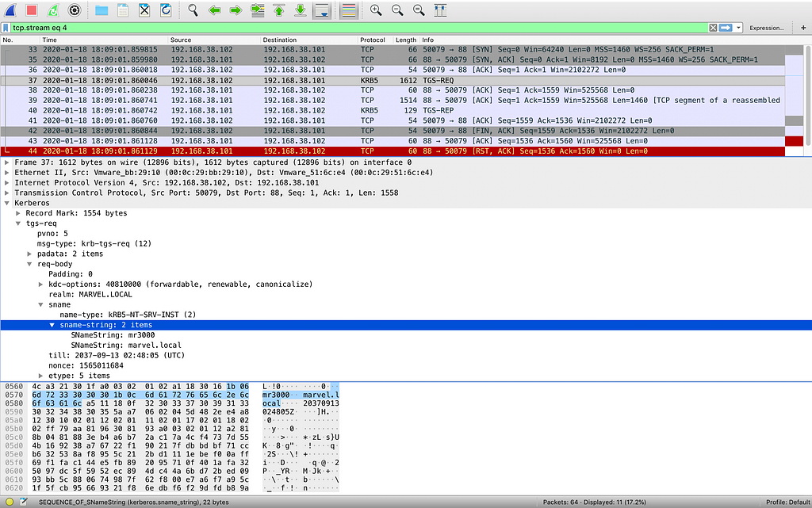The width and height of the screenshot is (812, 508).
Task: Expand Transmission Control Protocol section
Action: click(x=6, y=193)
